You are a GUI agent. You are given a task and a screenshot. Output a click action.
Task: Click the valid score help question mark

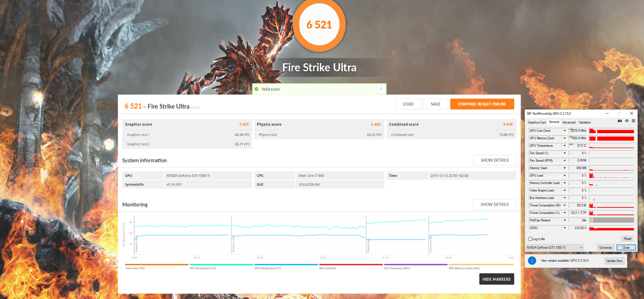click(x=380, y=89)
